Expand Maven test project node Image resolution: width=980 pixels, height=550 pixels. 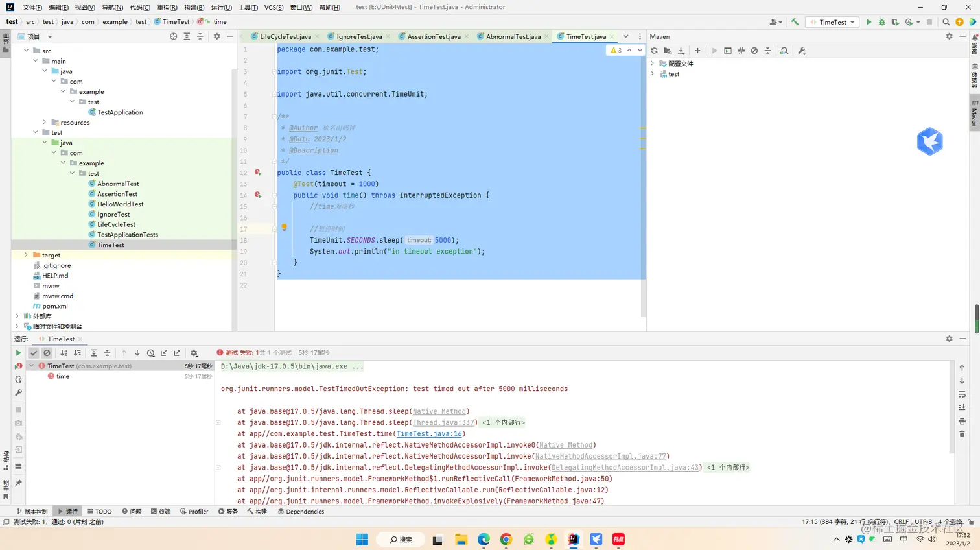coord(653,74)
